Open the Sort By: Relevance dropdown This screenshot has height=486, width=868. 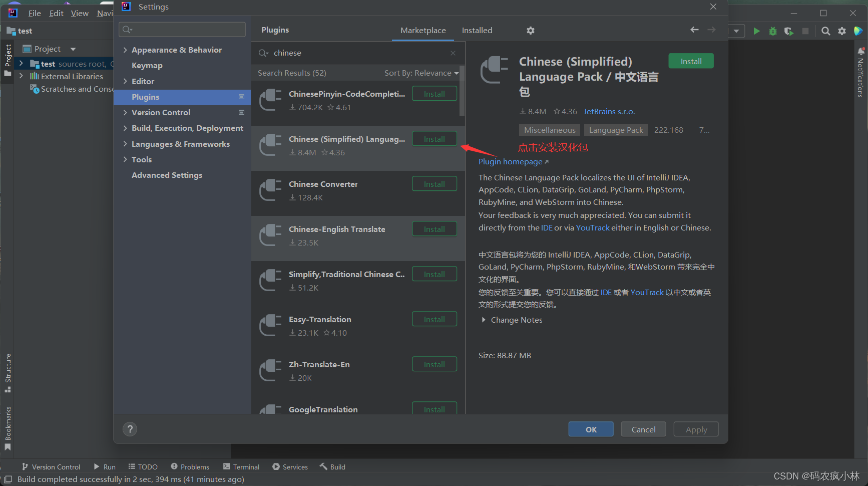[x=421, y=73]
